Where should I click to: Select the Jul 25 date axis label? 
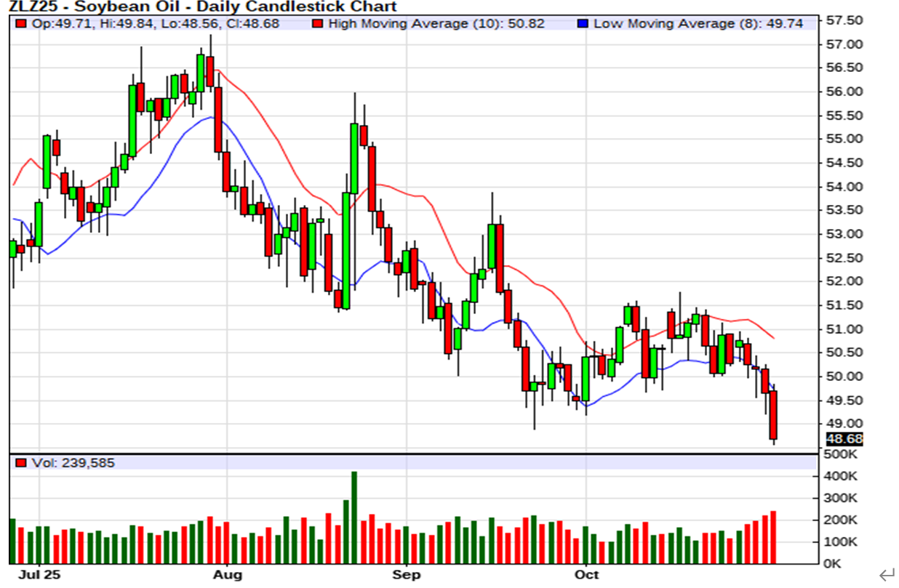point(39,575)
